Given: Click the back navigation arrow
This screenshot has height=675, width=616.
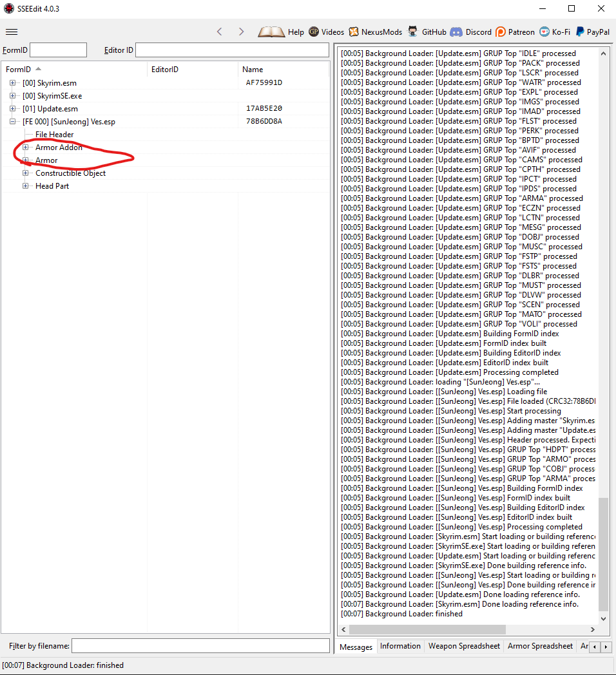Looking at the screenshot, I should pos(220,32).
